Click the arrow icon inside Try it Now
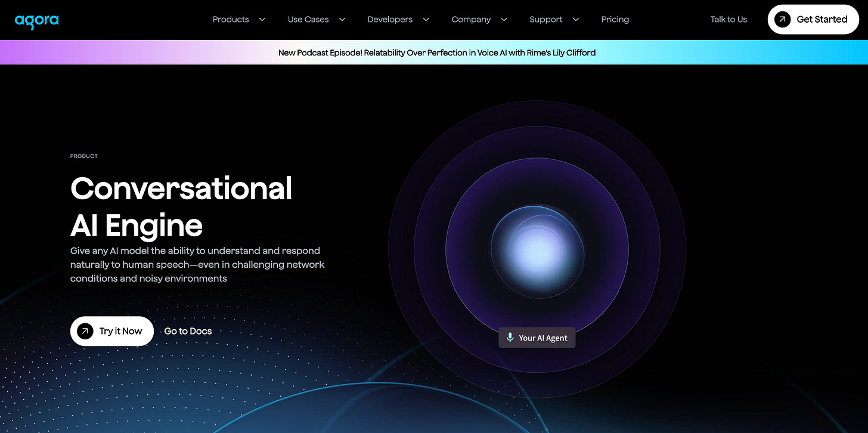Viewport: 868px width, 433px height. point(85,331)
